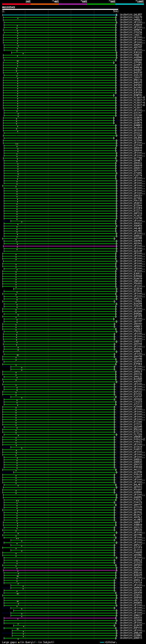Click the orange ~40% identity legend segment
This screenshot has width=146, height=644.
[x=45, y=4]
